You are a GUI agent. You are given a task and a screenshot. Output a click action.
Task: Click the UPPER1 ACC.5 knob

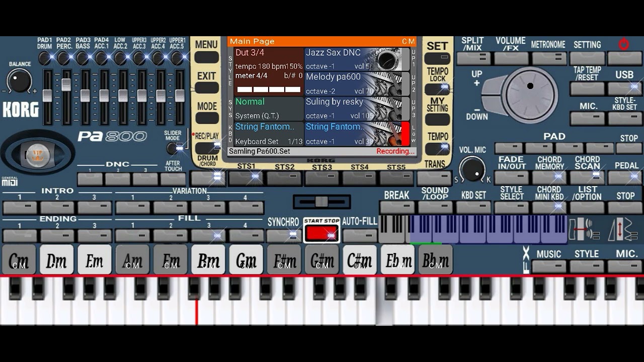click(x=177, y=58)
